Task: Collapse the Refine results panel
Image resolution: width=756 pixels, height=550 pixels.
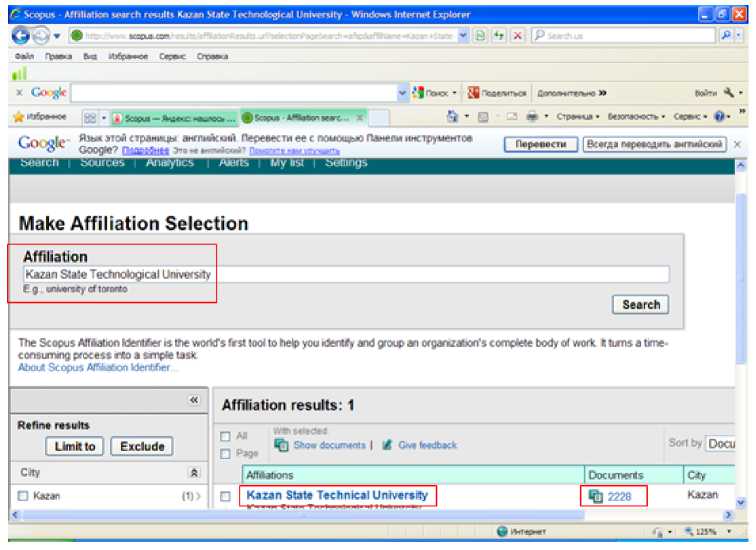Action: [194, 400]
